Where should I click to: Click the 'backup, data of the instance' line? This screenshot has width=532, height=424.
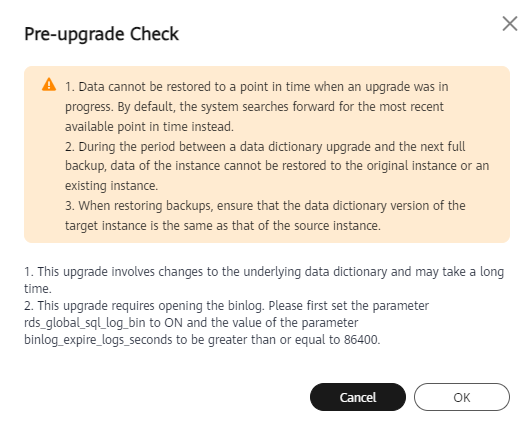(x=277, y=166)
